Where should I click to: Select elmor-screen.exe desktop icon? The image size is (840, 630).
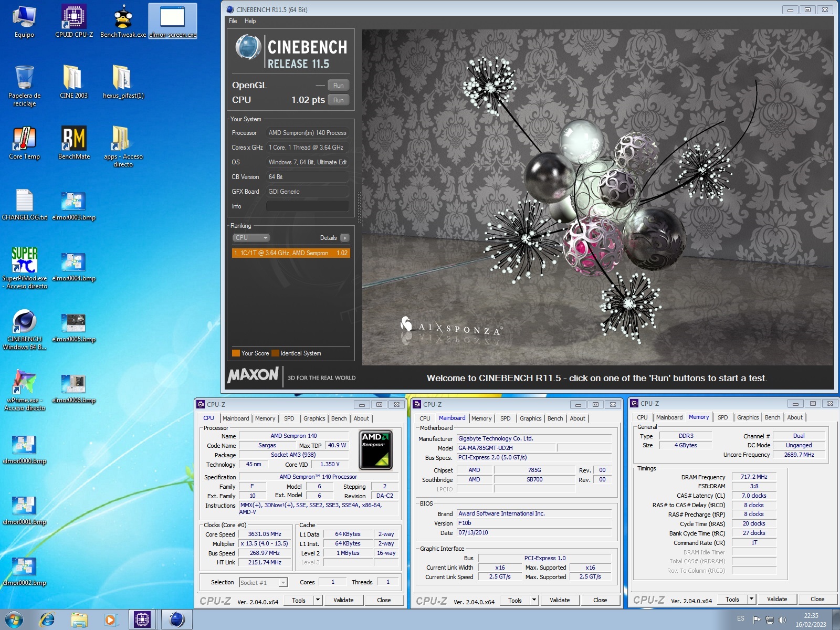(x=173, y=22)
